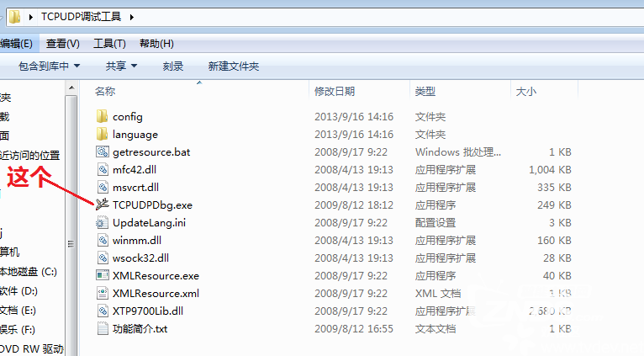
Task: Select the XTP9700Lib.dll file name
Action: pyautogui.click(x=148, y=311)
